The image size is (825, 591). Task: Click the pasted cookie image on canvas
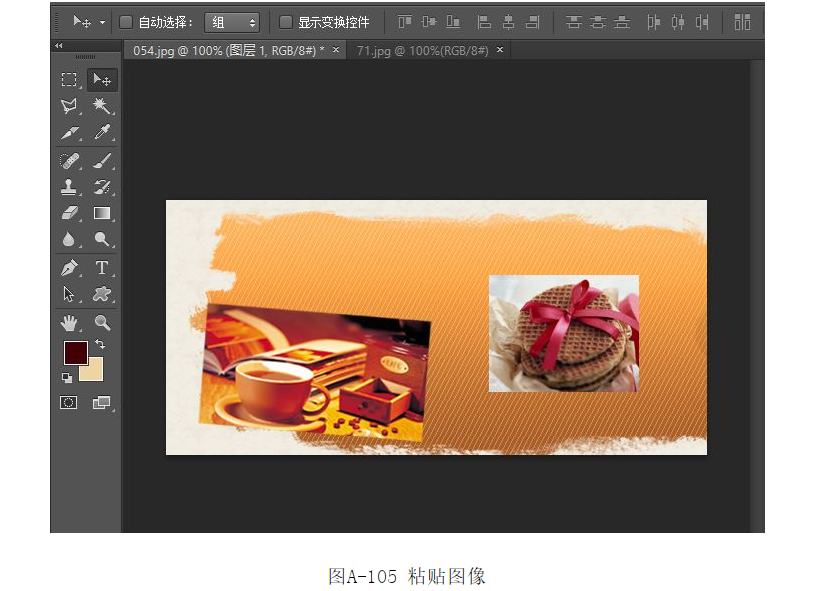click(x=563, y=333)
